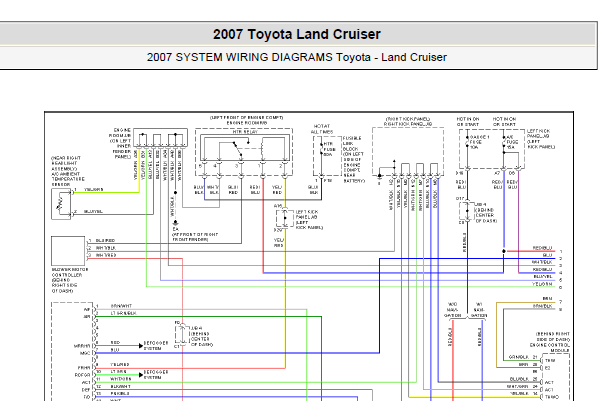607x401 pixels.
Task: Click the "2007 Toyota Land Cruiser" heading
Action: coord(297,34)
